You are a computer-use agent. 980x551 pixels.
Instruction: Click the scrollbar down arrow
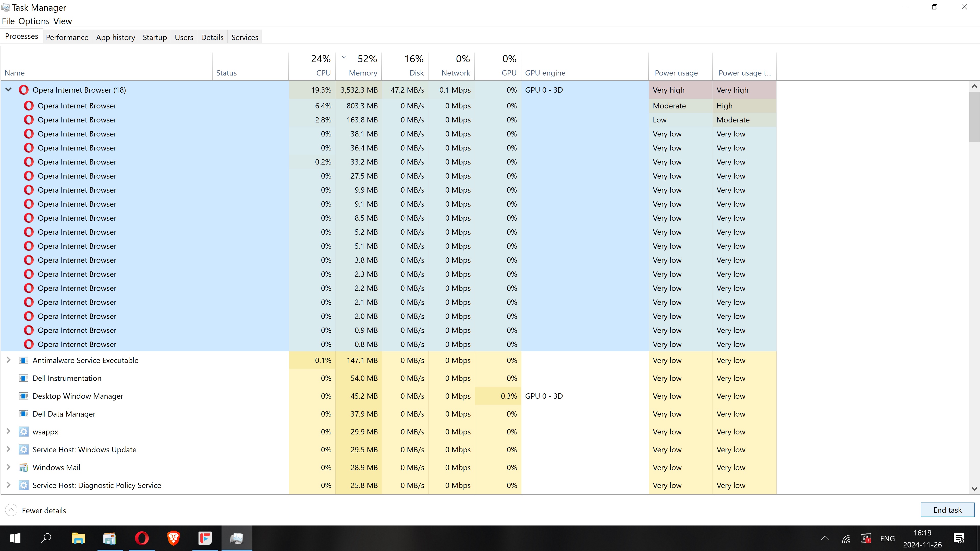(x=974, y=489)
